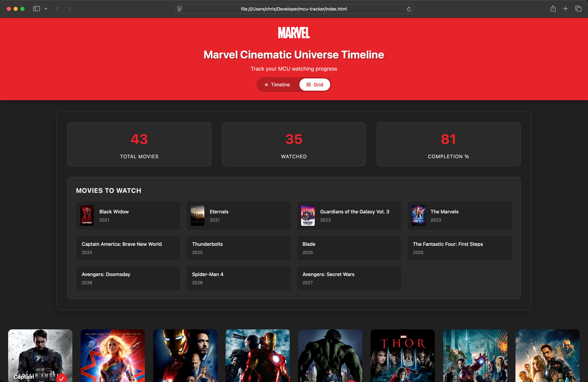Click the Share icon in toolbar
Viewport: 588px width, 382px height.
(x=553, y=9)
